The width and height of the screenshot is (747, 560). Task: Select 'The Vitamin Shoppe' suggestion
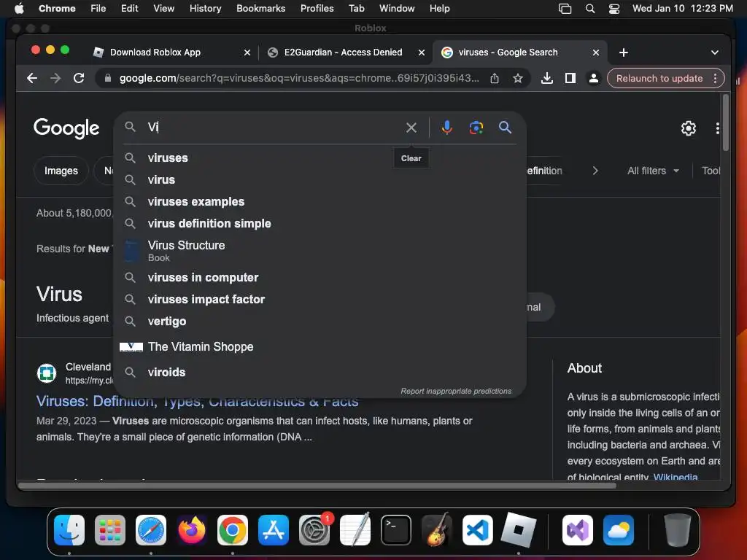click(320, 346)
